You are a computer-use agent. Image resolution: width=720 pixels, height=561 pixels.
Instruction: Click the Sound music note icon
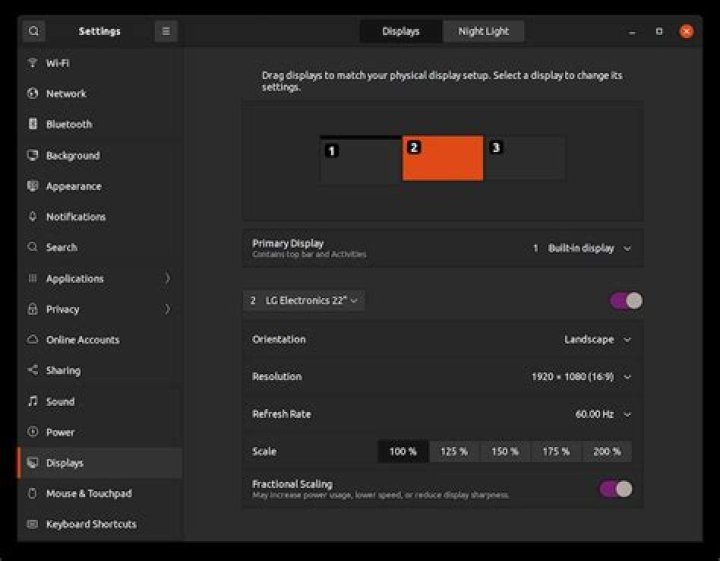(x=33, y=401)
